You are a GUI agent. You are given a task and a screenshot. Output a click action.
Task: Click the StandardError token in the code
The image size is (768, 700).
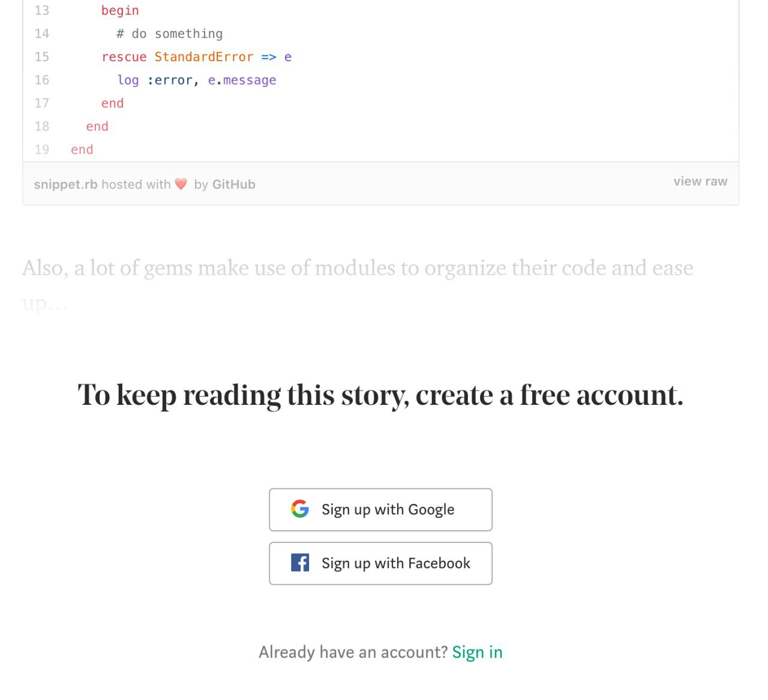[x=204, y=57]
